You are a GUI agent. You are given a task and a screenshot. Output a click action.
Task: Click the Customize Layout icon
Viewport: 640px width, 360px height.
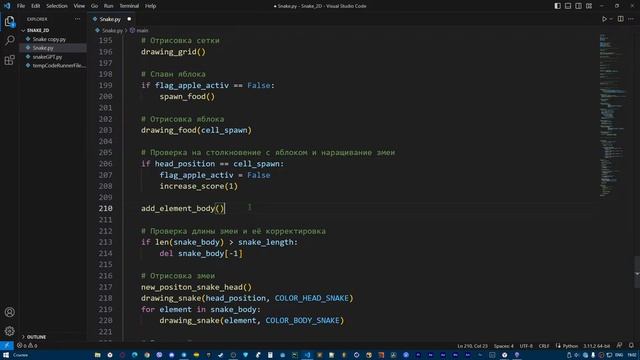click(x=589, y=6)
